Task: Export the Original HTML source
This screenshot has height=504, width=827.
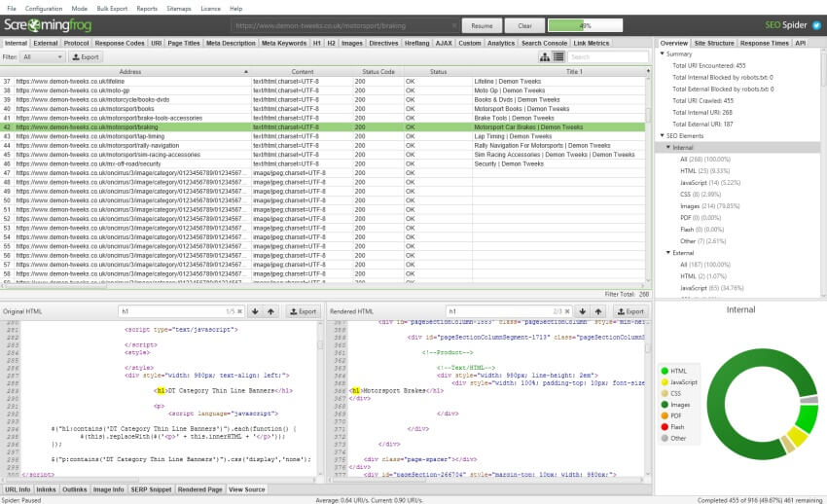Action: (x=303, y=311)
